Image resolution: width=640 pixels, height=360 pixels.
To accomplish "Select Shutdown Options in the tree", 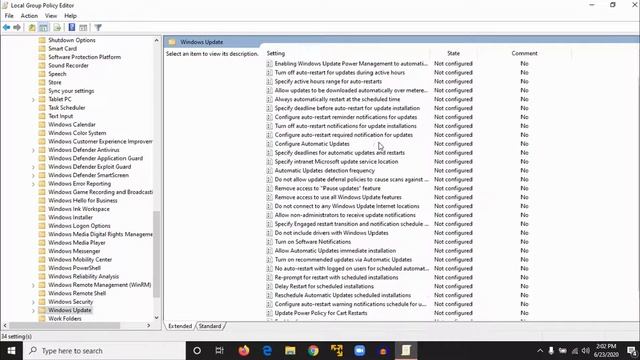I will click(x=72, y=40).
